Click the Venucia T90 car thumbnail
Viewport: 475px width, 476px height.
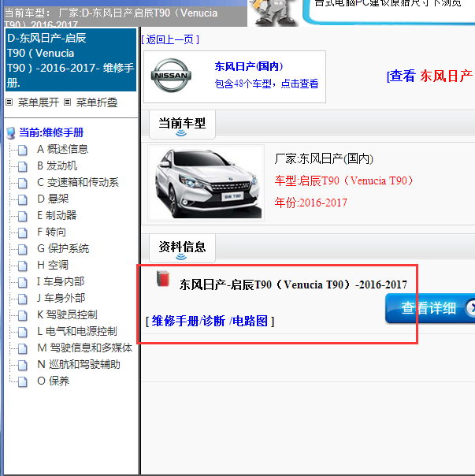(206, 183)
